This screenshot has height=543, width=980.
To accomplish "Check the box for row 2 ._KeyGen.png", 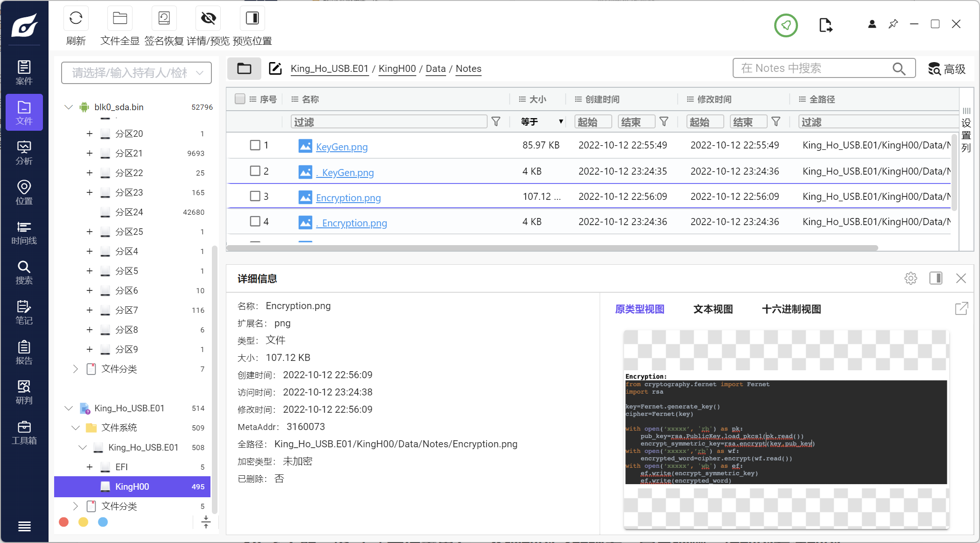I will click(255, 171).
